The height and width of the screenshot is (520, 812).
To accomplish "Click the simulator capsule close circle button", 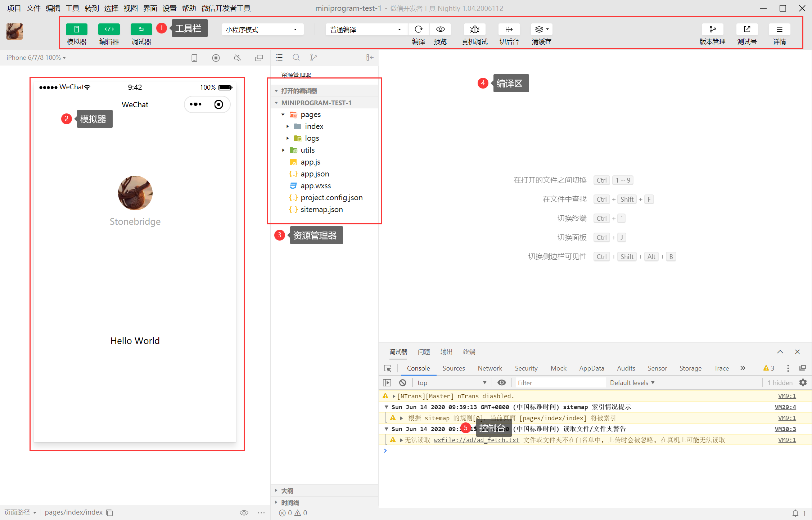I will [x=218, y=104].
